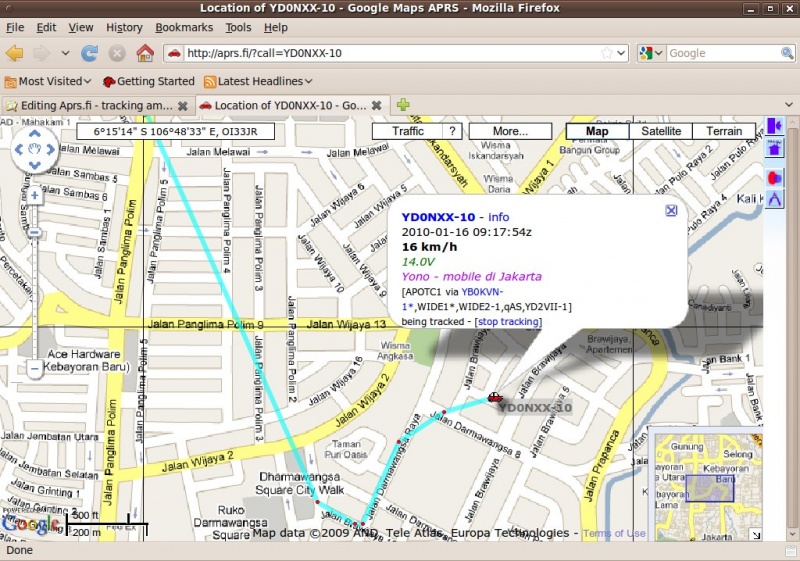This screenshot has height=561, width=800.
Task: Click the map zoom-out minus button
Action: click(x=34, y=369)
